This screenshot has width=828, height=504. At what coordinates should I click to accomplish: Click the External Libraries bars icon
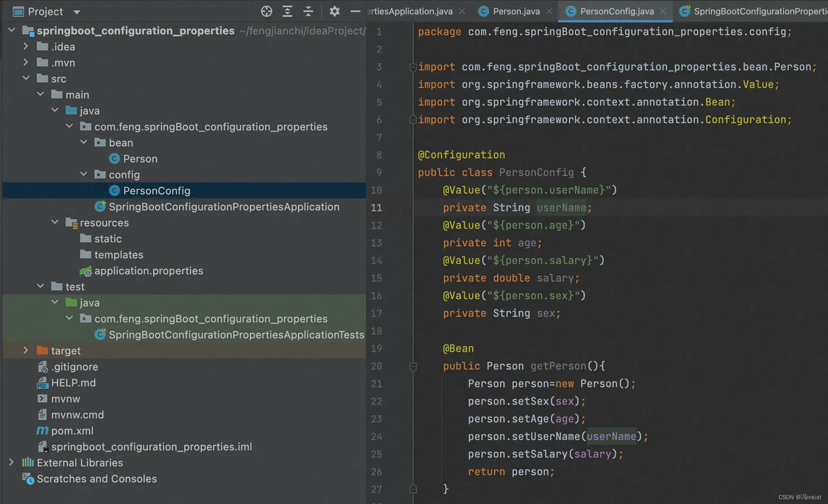point(28,462)
